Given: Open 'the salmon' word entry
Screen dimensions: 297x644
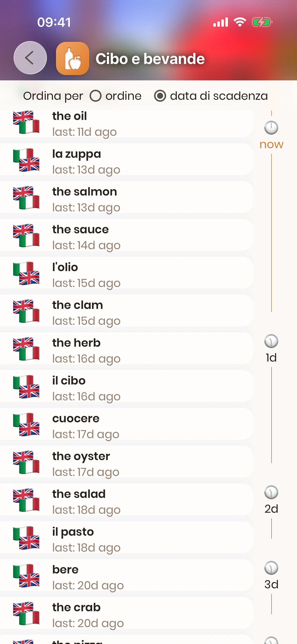Looking at the screenshot, I should point(126,198).
